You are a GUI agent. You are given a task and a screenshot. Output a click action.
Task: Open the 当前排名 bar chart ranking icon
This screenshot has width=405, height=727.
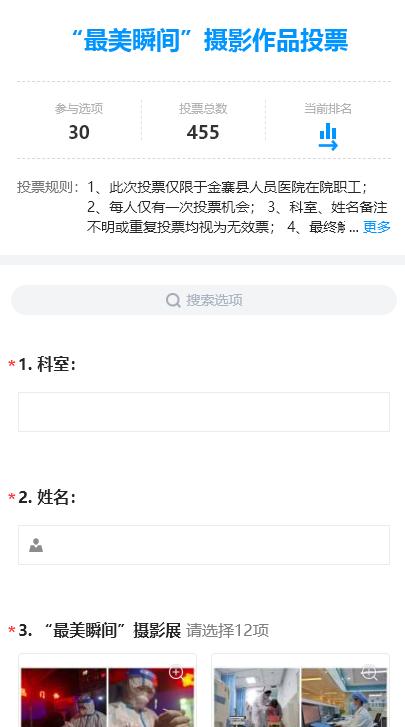pyautogui.click(x=328, y=137)
